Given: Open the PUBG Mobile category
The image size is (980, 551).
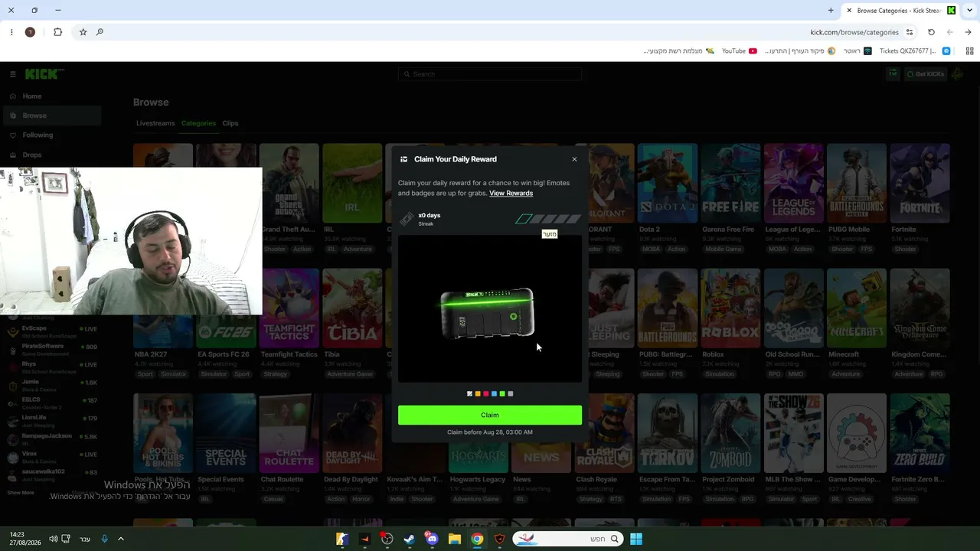Looking at the screenshot, I should pyautogui.click(x=857, y=183).
